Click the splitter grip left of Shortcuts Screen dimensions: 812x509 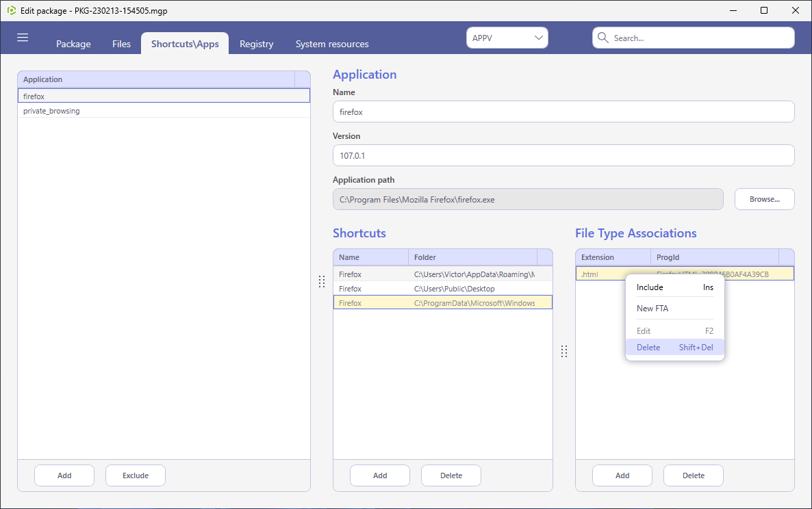[x=322, y=281]
